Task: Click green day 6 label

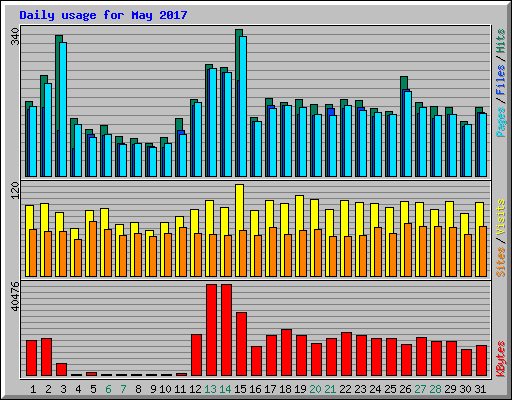Action: pos(108,389)
